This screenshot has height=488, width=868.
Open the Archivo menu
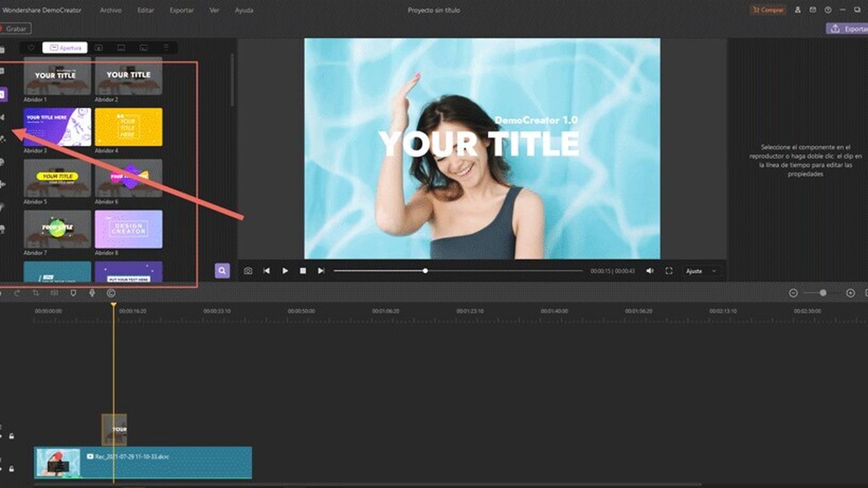pyautogui.click(x=110, y=10)
